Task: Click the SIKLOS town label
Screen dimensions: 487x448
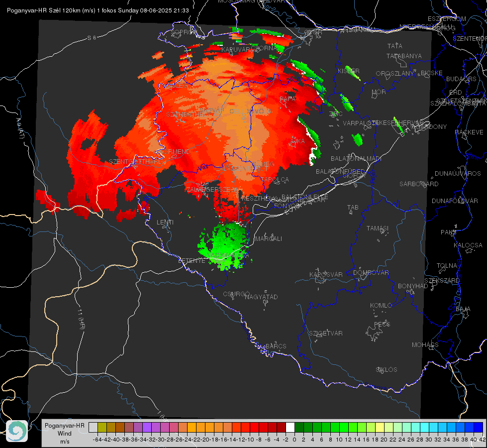Action: [387, 370]
